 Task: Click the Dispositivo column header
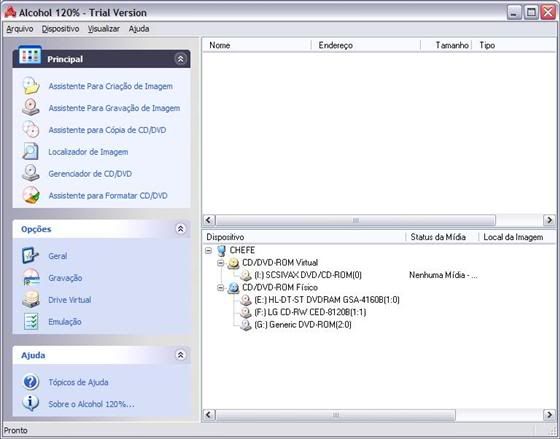coord(304,237)
